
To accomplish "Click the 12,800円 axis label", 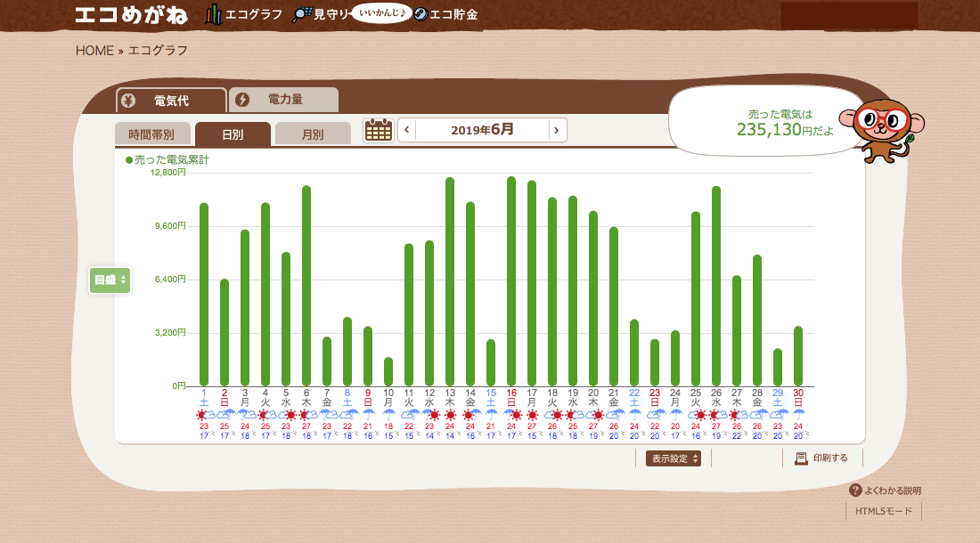I will point(168,173).
